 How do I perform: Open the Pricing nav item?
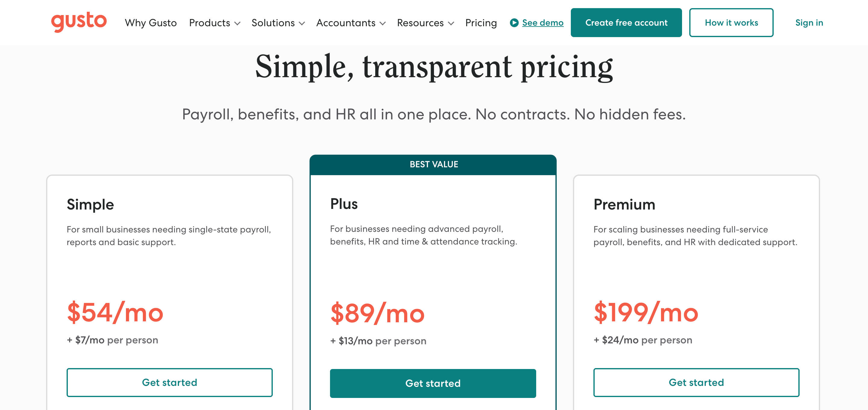(x=481, y=23)
